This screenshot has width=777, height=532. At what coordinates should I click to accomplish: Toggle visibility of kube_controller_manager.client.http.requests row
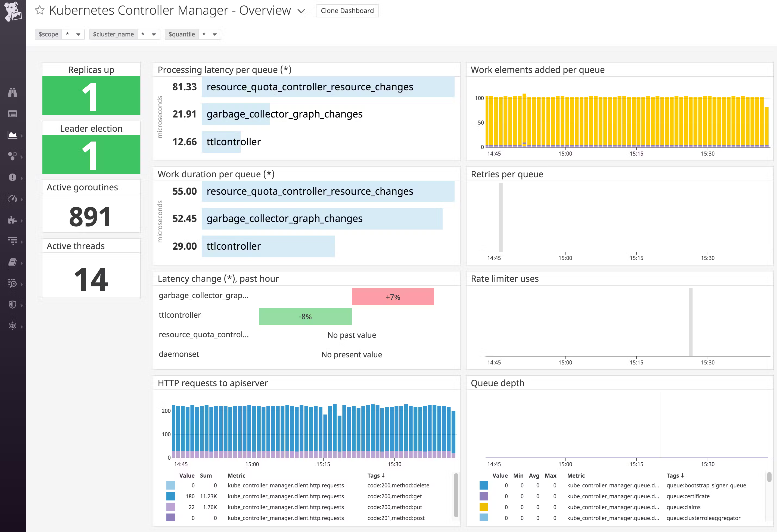pos(168,486)
